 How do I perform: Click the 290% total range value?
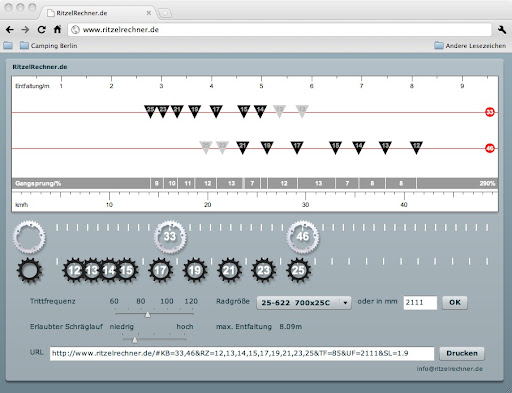pyautogui.click(x=487, y=183)
